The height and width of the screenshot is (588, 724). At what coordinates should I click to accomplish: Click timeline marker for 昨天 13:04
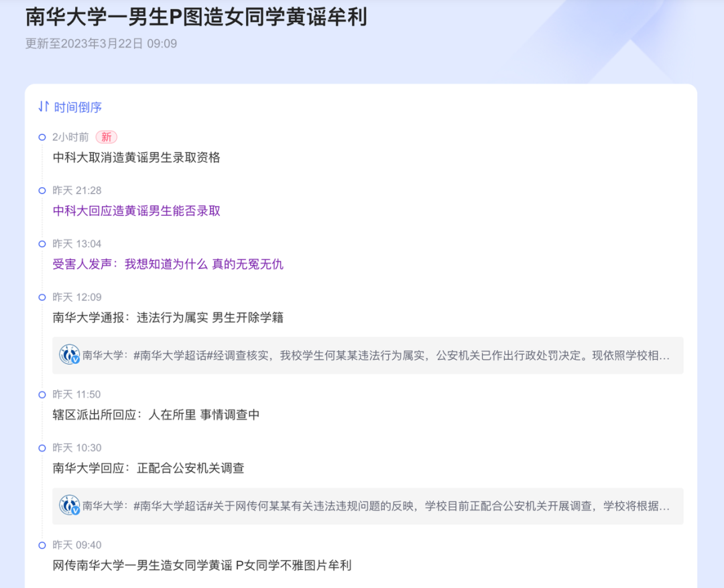pyautogui.click(x=42, y=244)
